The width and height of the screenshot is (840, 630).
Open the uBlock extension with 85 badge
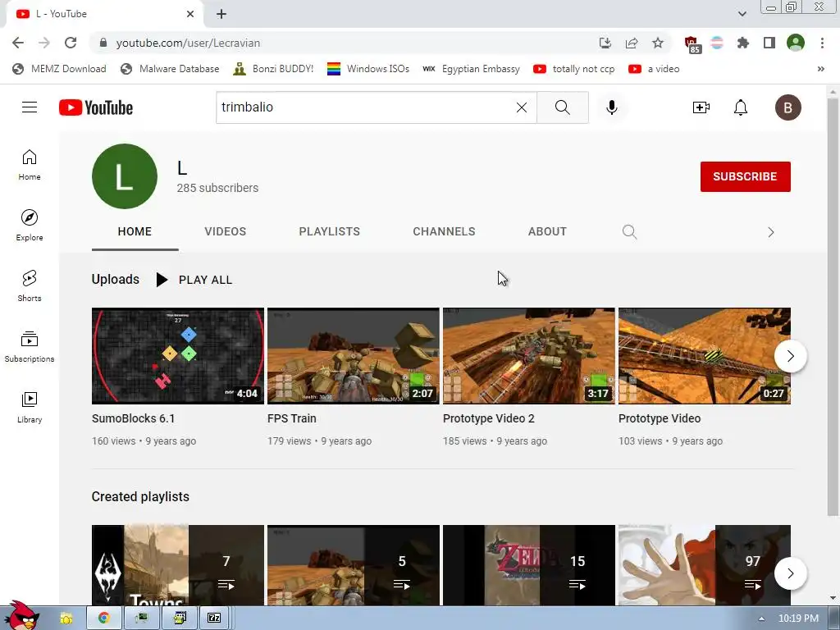point(692,44)
